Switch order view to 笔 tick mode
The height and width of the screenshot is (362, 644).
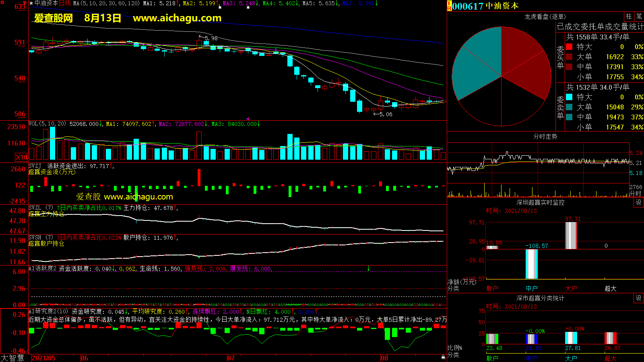[639, 16]
